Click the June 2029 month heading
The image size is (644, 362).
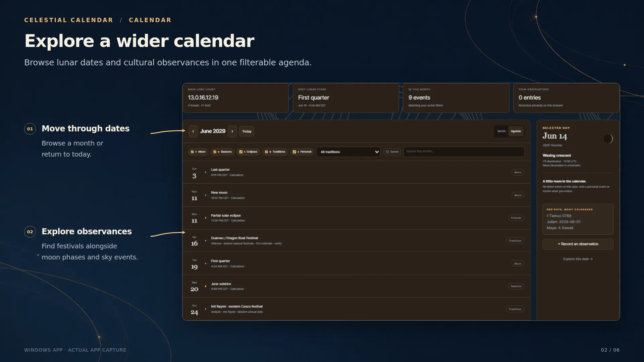(213, 131)
